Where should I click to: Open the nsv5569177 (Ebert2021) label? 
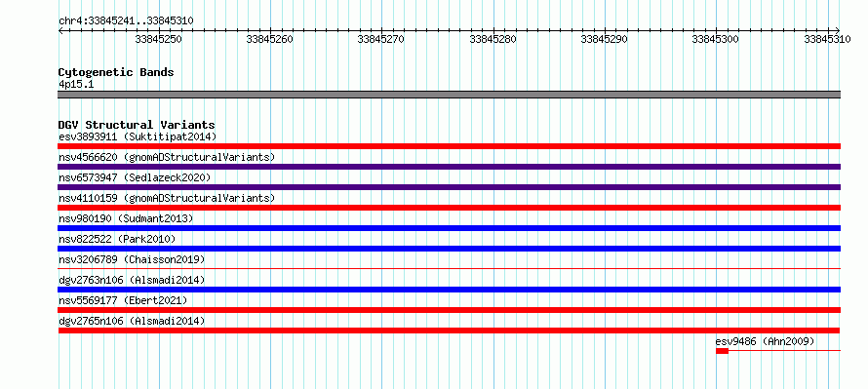coord(123,300)
